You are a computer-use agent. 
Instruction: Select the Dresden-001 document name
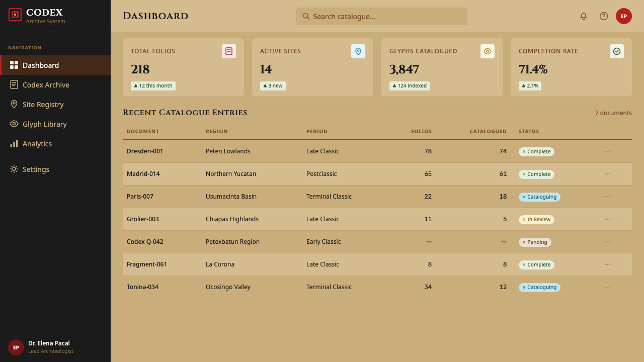(x=145, y=151)
